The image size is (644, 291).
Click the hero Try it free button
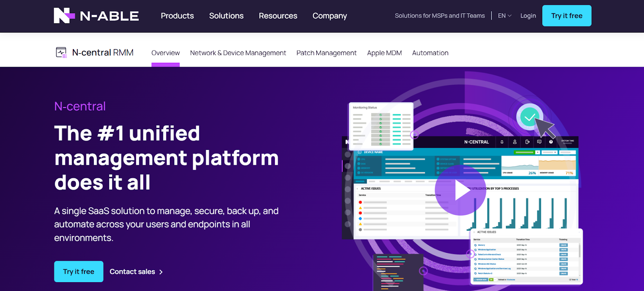tap(79, 272)
